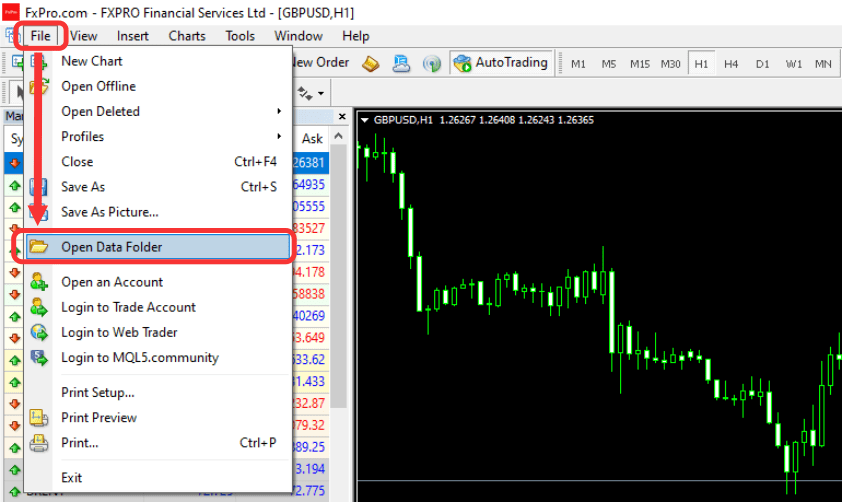Select Login to Trade Account
This screenshot has height=502, width=842.
click(x=158, y=308)
